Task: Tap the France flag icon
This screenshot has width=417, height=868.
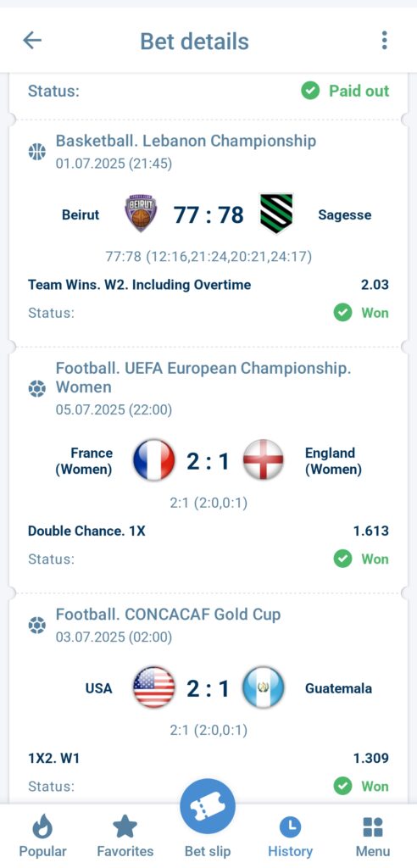Action: [154, 460]
